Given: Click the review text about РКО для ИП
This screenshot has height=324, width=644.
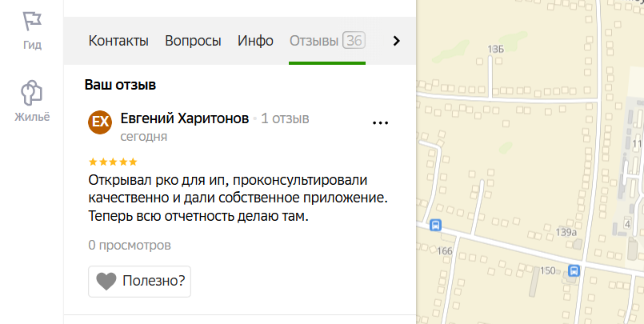Looking at the screenshot, I should click(237, 198).
